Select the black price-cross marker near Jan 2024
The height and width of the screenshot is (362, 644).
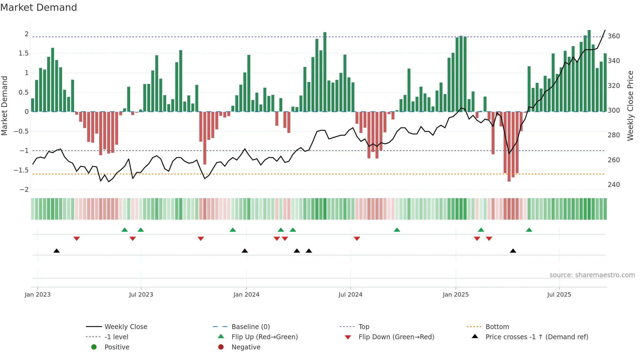pyautogui.click(x=245, y=251)
